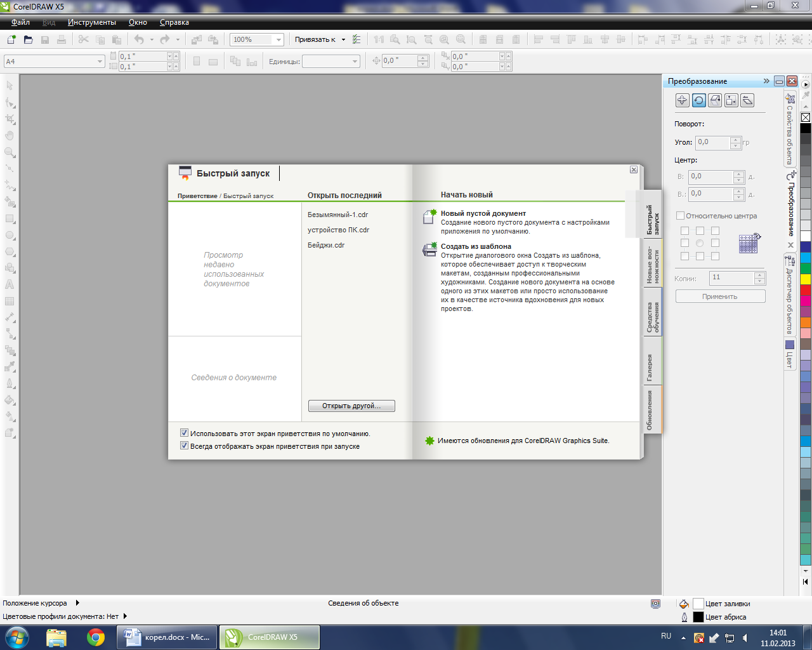Open the 100% zoom level dropdown
This screenshot has height=650, width=812.
point(278,39)
